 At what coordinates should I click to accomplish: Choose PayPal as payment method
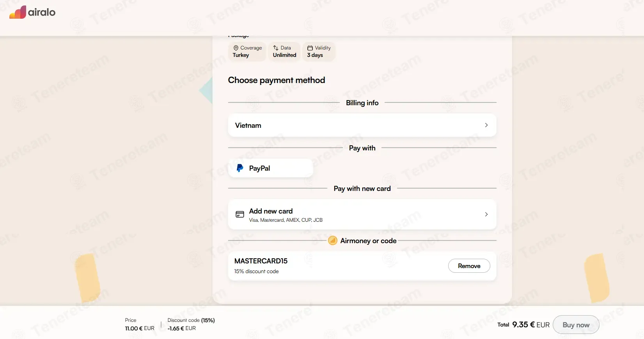271,168
